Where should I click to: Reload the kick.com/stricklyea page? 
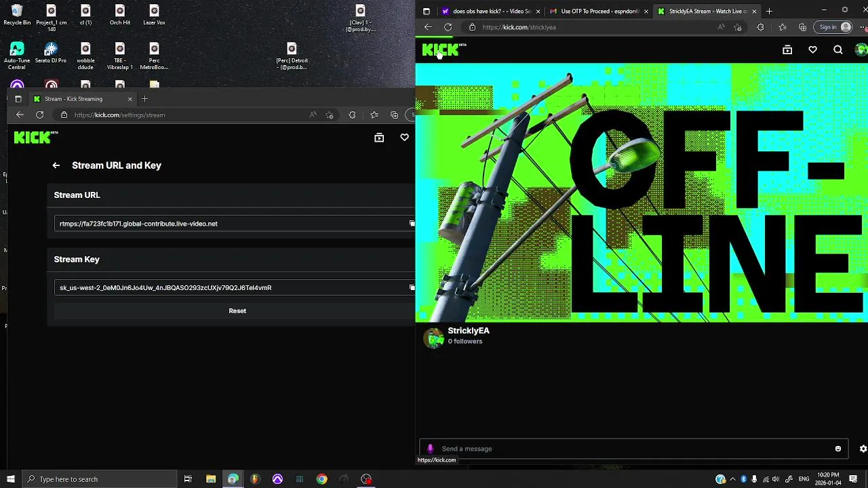[448, 27]
